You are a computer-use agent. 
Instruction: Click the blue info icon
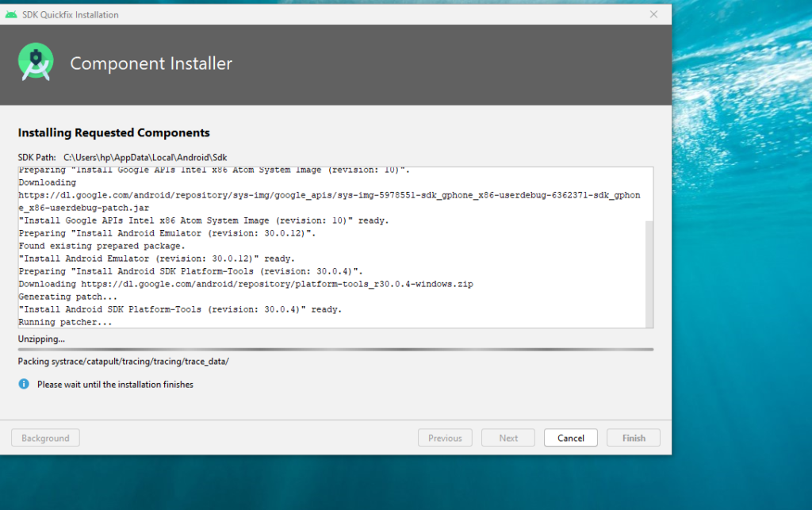coord(24,384)
